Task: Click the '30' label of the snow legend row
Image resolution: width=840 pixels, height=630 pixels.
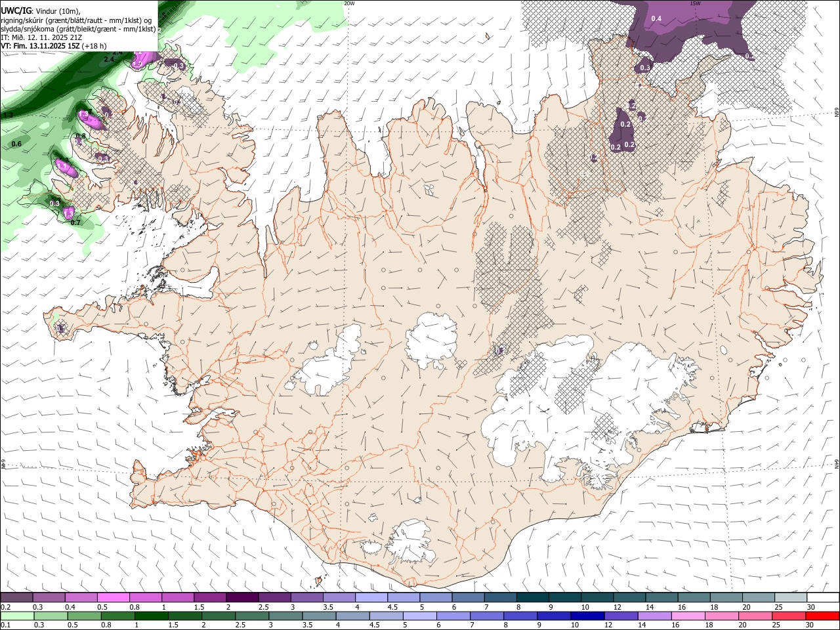Action: pos(811,607)
